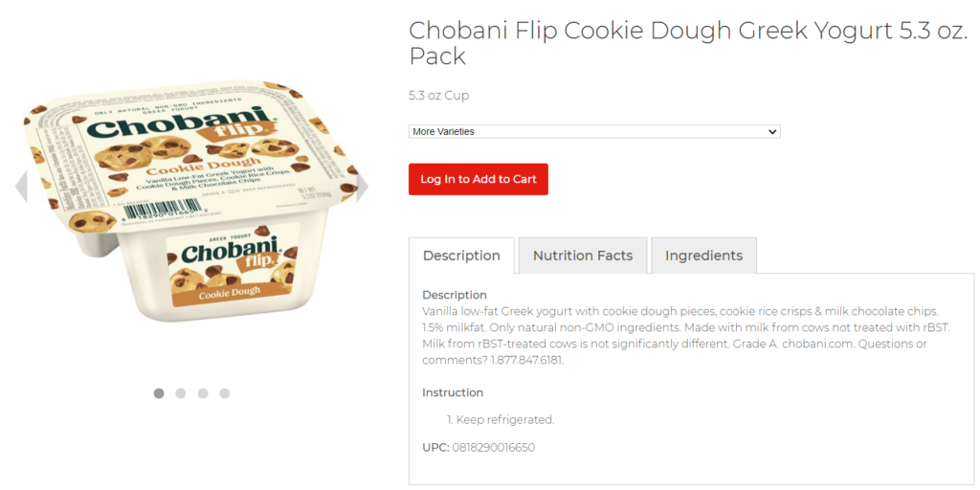This screenshot has width=980, height=490.
Task: Click the previous image arrow
Action: tap(21, 187)
